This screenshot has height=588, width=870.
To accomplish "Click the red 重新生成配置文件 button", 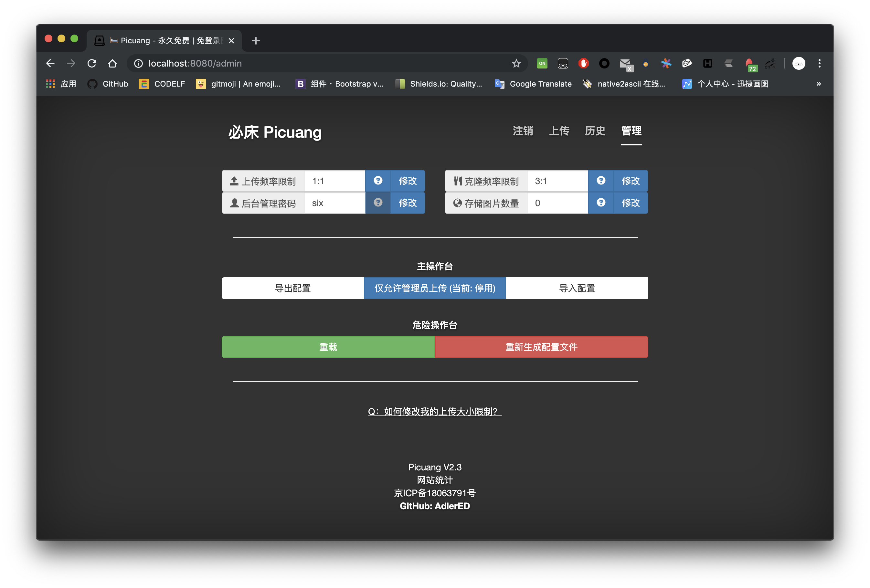I will click(x=541, y=347).
